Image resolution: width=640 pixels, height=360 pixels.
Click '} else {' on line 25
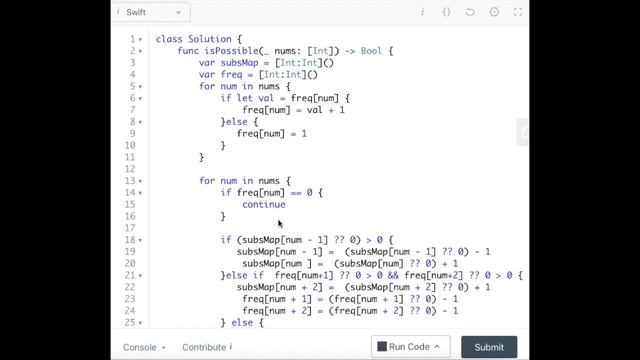click(x=242, y=323)
